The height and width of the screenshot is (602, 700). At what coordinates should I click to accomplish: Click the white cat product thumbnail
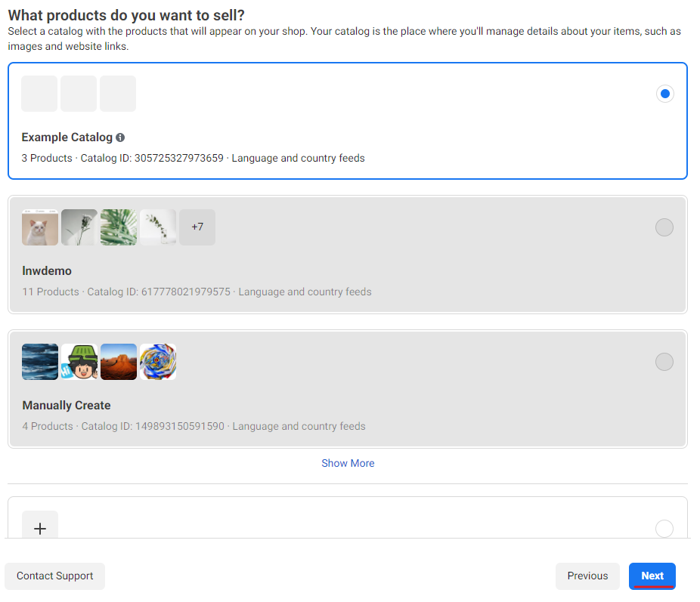(x=40, y=227)
